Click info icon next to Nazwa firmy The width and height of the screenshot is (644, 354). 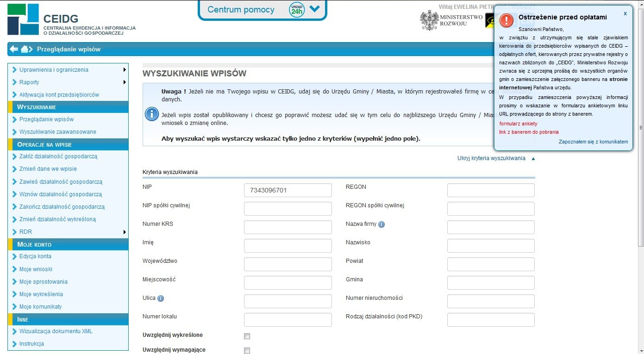381,224
